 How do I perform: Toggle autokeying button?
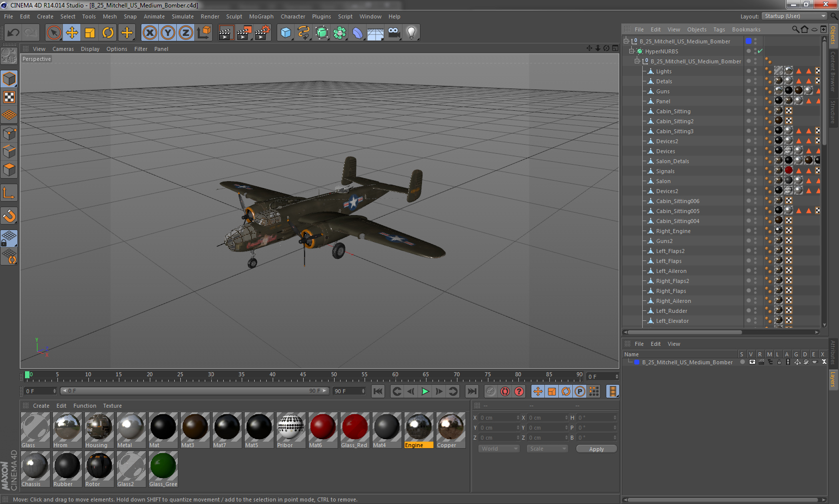pos(505,391)
